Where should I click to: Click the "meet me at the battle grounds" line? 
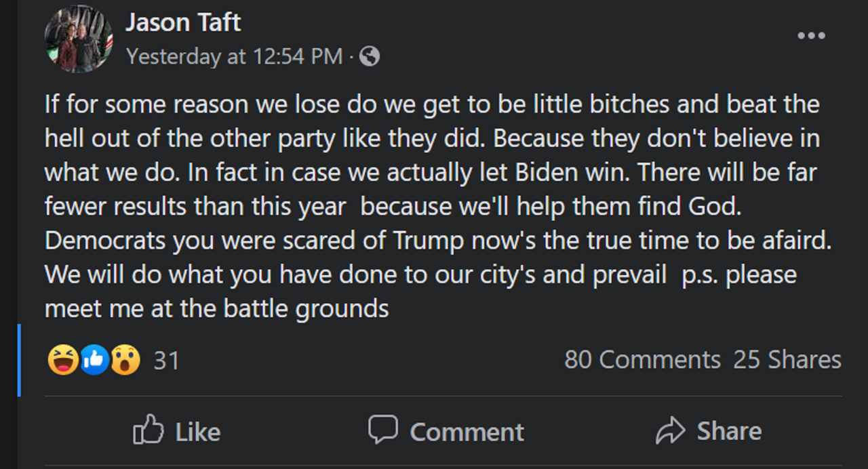coord(217,309)
